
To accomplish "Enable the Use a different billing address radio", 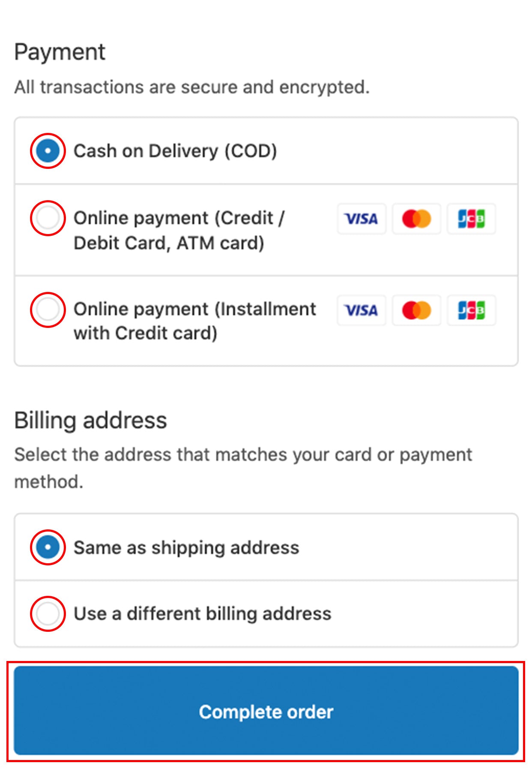I will [x=48, y=613].
